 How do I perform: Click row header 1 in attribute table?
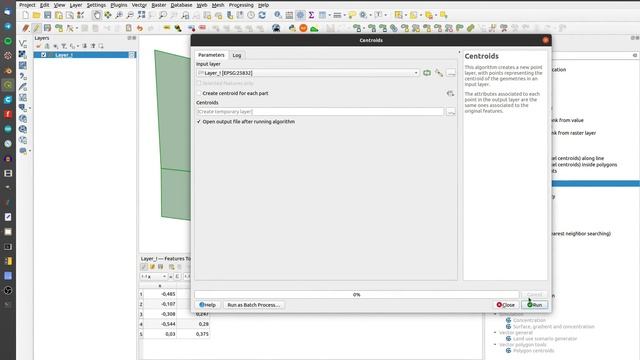[141, 294]
